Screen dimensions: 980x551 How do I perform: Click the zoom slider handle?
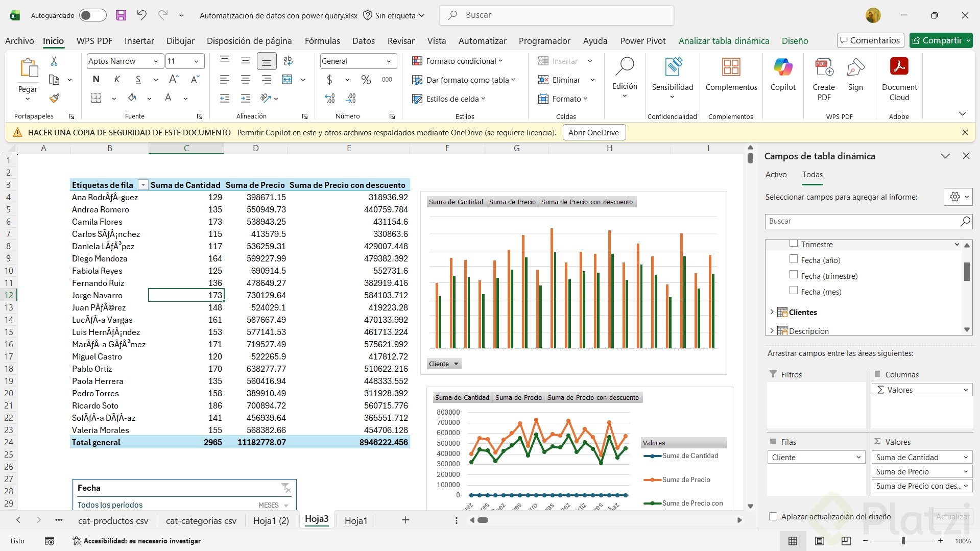[x=903, y=541]
